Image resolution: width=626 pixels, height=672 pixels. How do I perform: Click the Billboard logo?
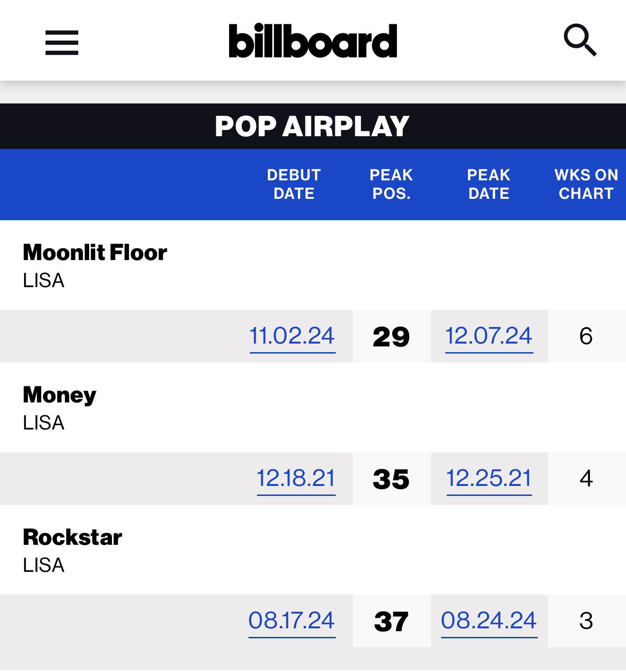click(313, 41)
